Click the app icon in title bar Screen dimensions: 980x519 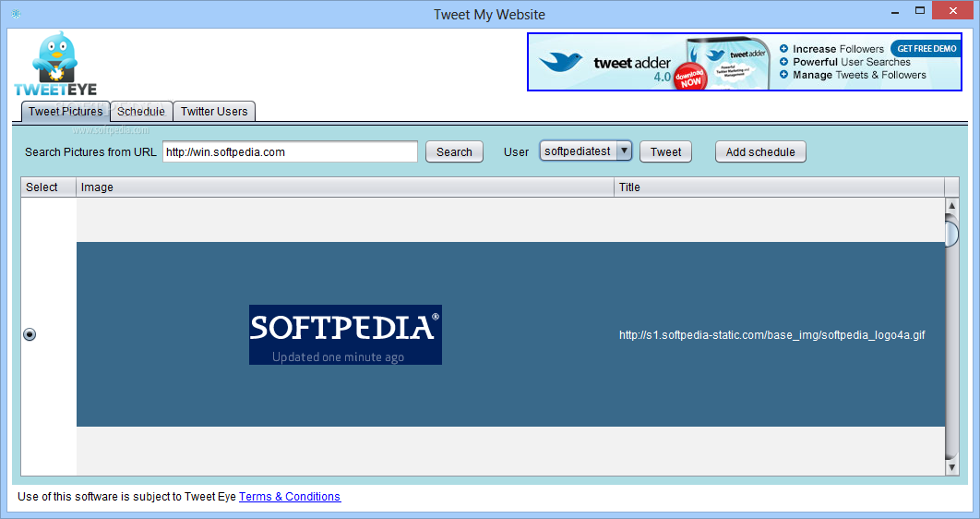(17, 14)
